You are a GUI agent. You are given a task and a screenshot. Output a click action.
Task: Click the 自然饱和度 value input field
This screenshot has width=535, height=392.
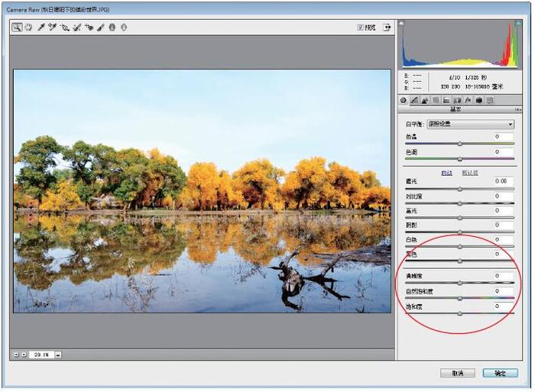502,291
